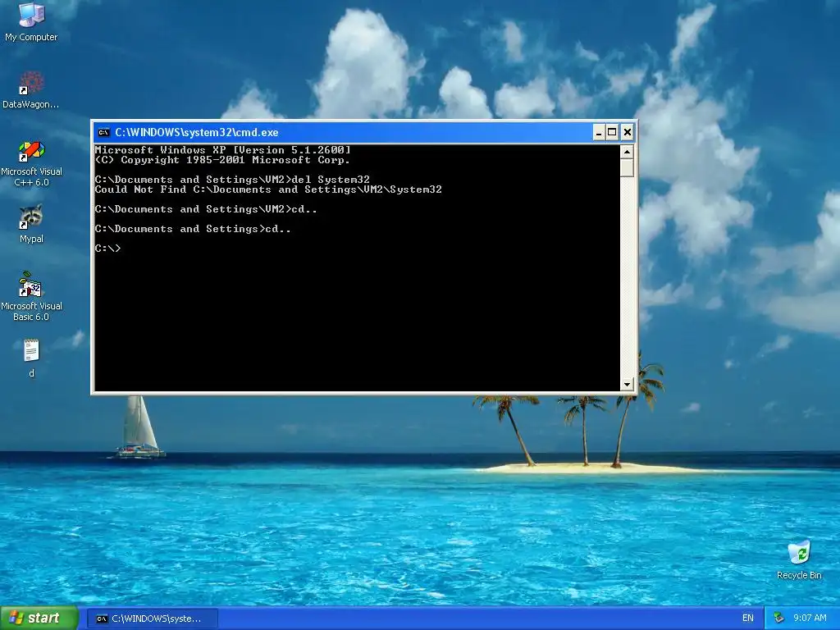Minimize the cmd.exe window
Screen dimensions: 840x630
click(x=599, y=132)
